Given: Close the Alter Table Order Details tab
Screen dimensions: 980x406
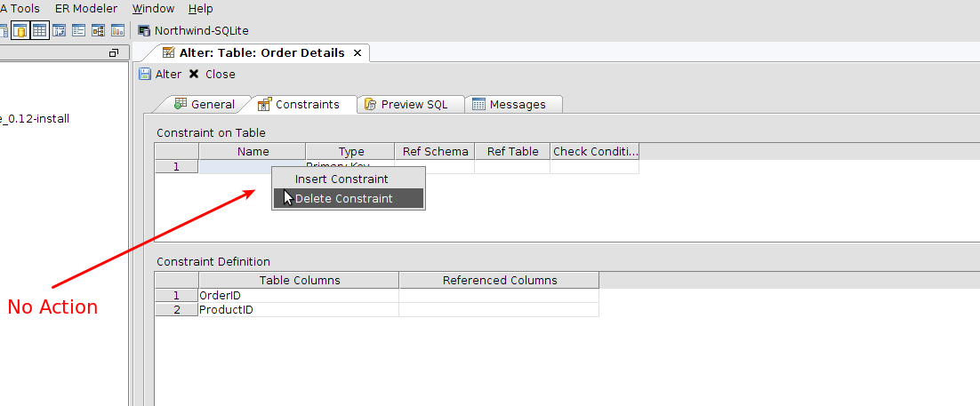Looking at the screenshot, I should tap(357, 53).
